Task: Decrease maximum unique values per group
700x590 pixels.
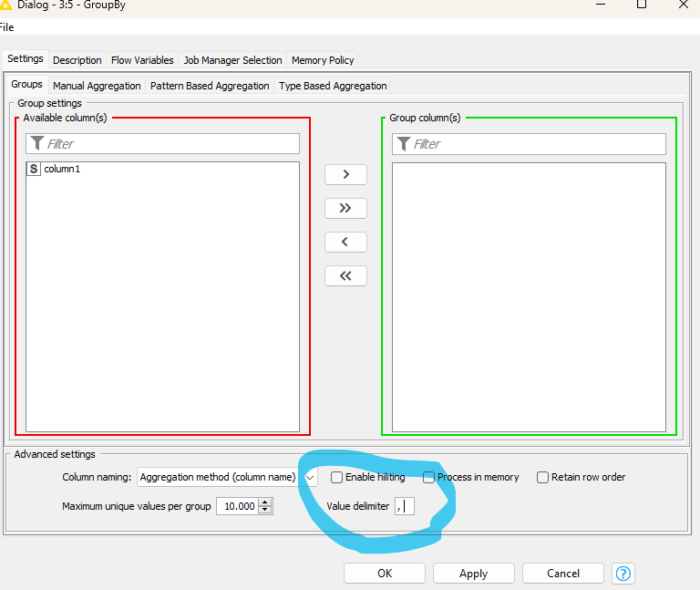Action: 265,510
